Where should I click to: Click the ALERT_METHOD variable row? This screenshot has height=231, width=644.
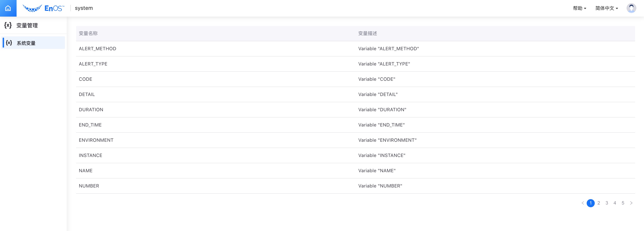(x=97, y=48)
